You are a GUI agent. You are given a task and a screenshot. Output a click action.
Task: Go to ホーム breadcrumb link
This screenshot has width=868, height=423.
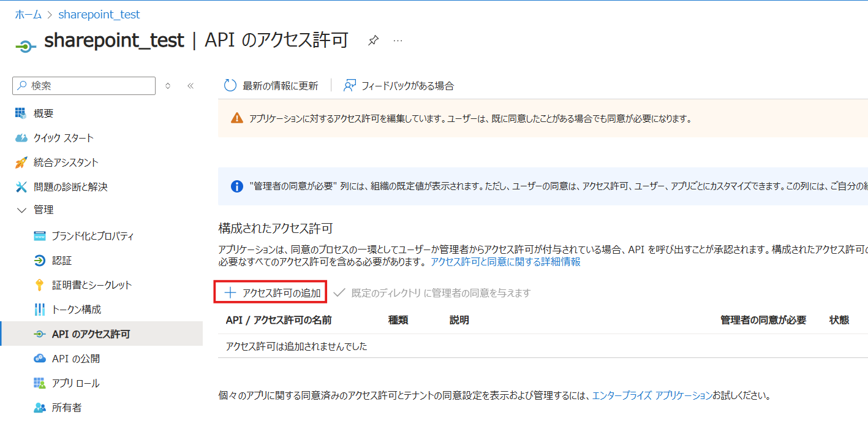click(x=28, y=14)
